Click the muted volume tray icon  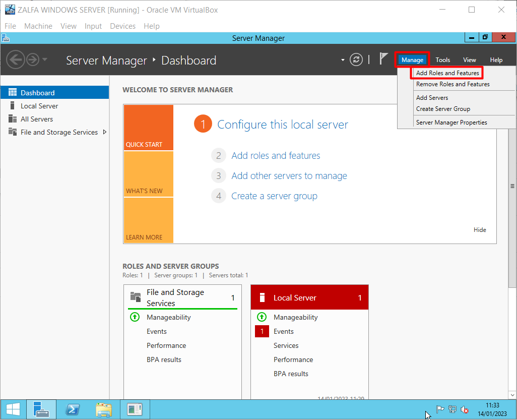tap(465, 410)
